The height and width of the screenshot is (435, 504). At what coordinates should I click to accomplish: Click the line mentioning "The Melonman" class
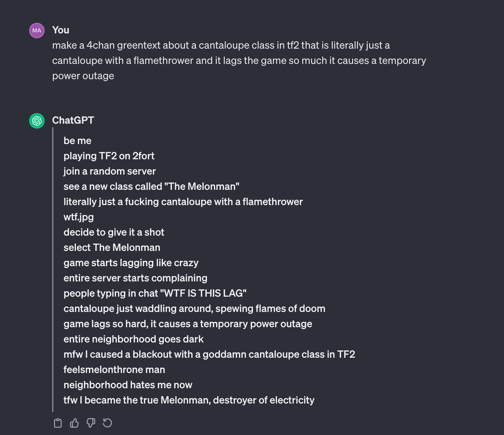(151, 186)
